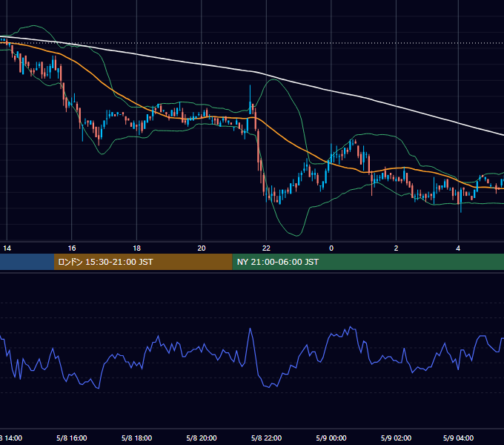Screen dimensions: 504x445
Task: Click the 14 hour label on price chart axis
Action: [7, 248]
